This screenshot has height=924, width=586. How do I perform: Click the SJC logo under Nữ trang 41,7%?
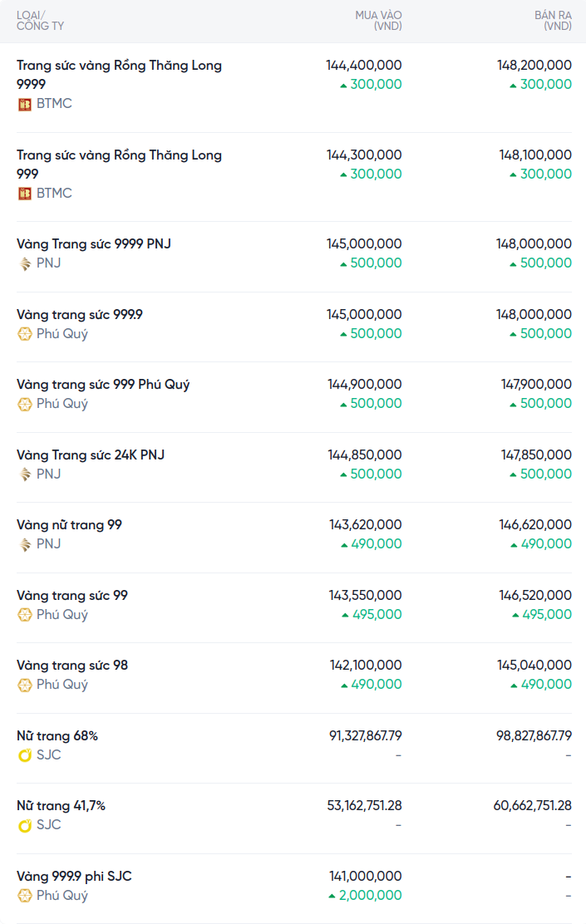[x=25, y=825]
